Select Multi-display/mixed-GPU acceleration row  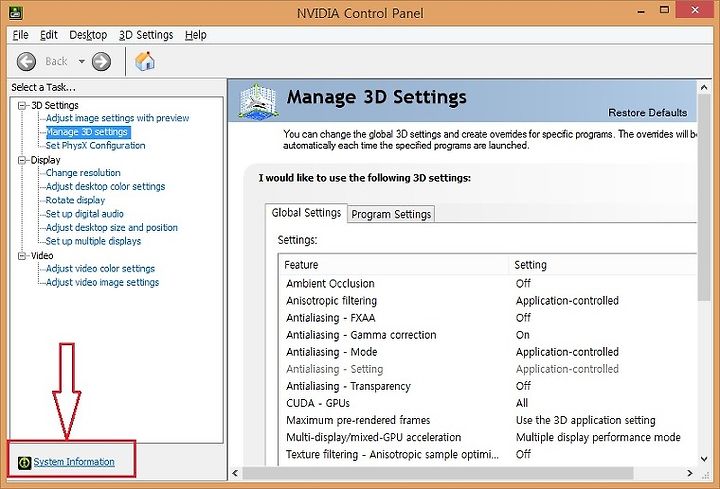pyautogui.click(x=488, y=437)
